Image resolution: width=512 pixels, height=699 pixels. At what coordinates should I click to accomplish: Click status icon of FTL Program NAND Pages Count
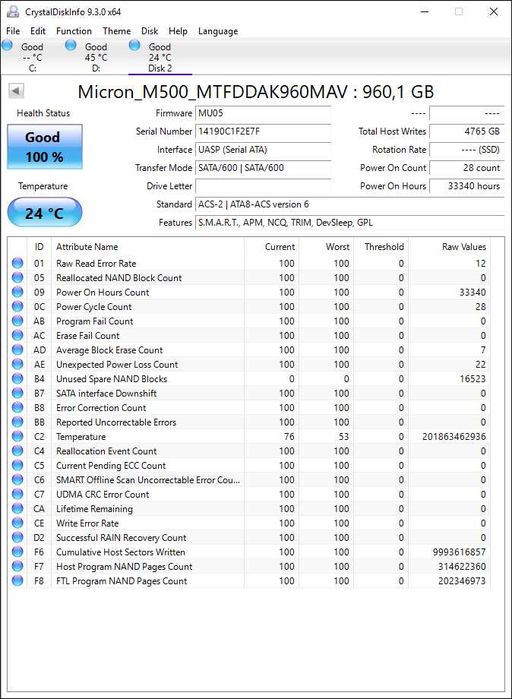[x=17, y=581]
